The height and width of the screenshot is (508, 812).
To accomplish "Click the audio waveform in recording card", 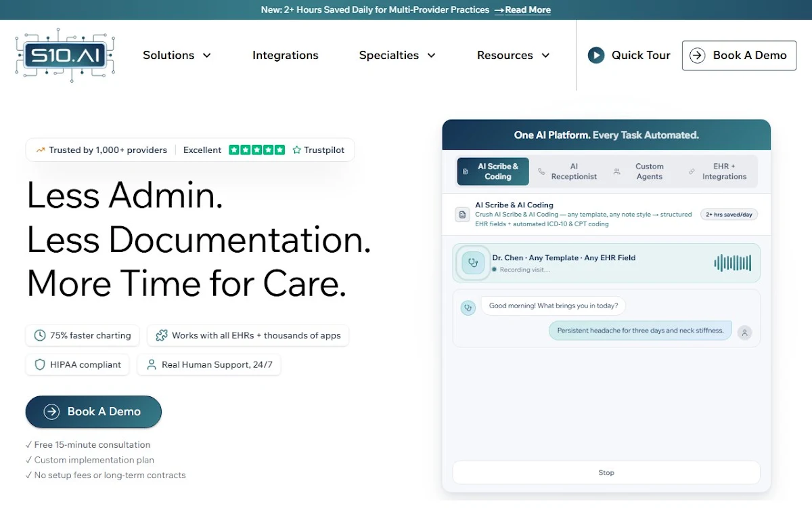I will pos(733,263).
